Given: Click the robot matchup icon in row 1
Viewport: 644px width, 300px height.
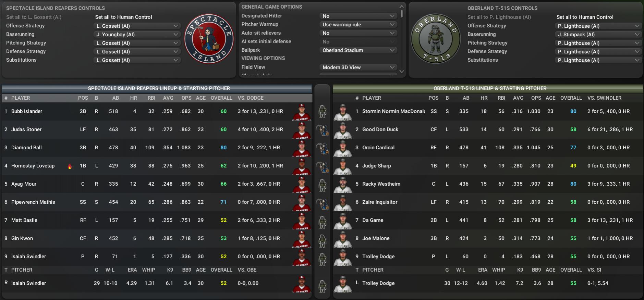Looking at the screenshot, I should (x=322, y=112).
